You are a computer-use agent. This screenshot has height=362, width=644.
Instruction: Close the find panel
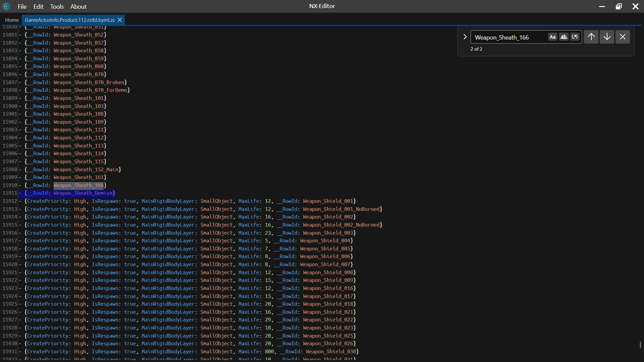[623, 37]
